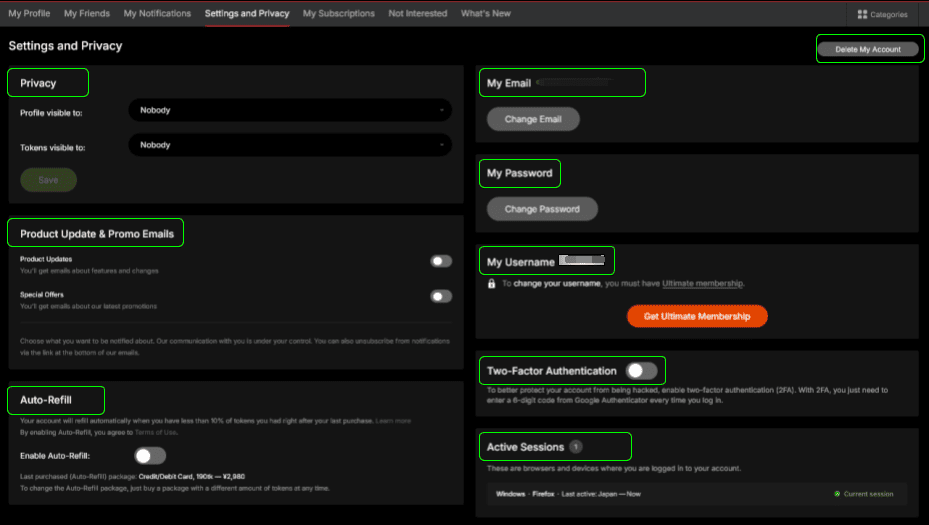The image size is (929, 525).
Task: Open the Not Interested tab
Action: click(x=418, y=13)
